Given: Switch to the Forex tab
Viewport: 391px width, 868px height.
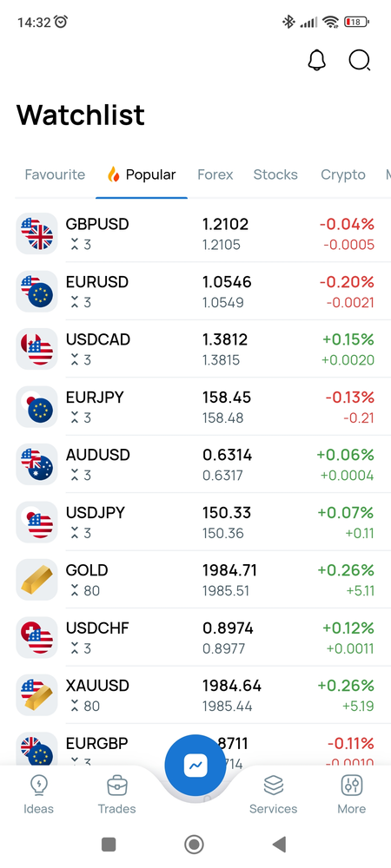Looking at the screenshot, I should [x=215, y=175].
